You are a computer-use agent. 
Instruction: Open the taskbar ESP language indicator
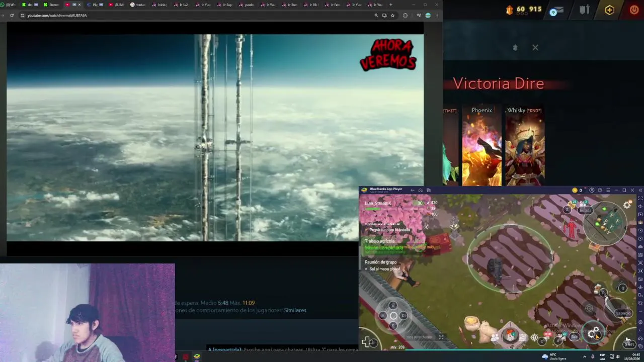click(602, 356)
